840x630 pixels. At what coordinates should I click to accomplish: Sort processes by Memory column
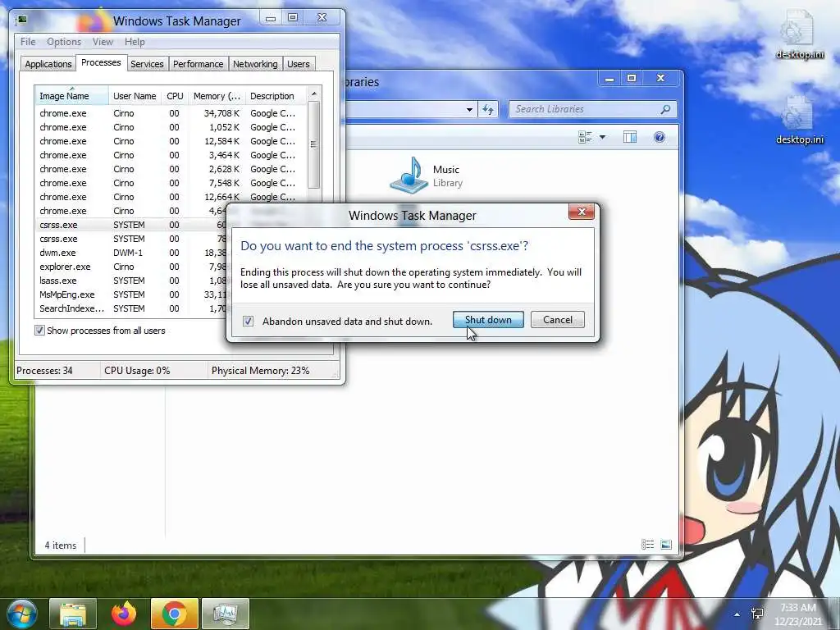pyautogui.click(x=217, y=96)
